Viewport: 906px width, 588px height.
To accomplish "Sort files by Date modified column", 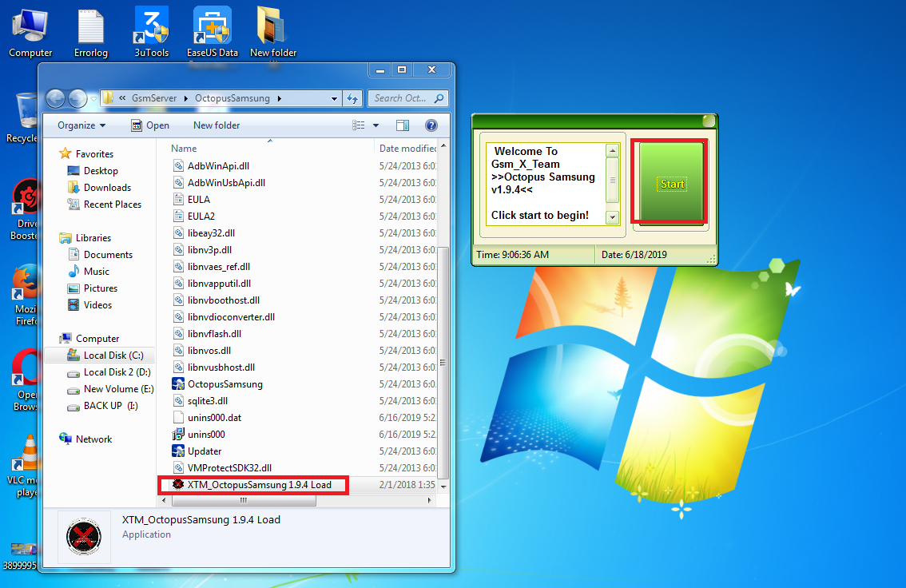I will (407, 149).
